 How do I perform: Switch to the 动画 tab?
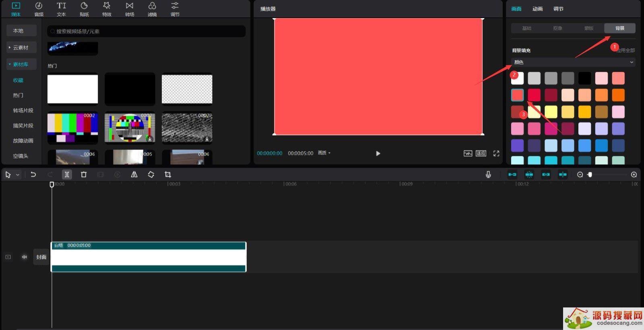537,9
